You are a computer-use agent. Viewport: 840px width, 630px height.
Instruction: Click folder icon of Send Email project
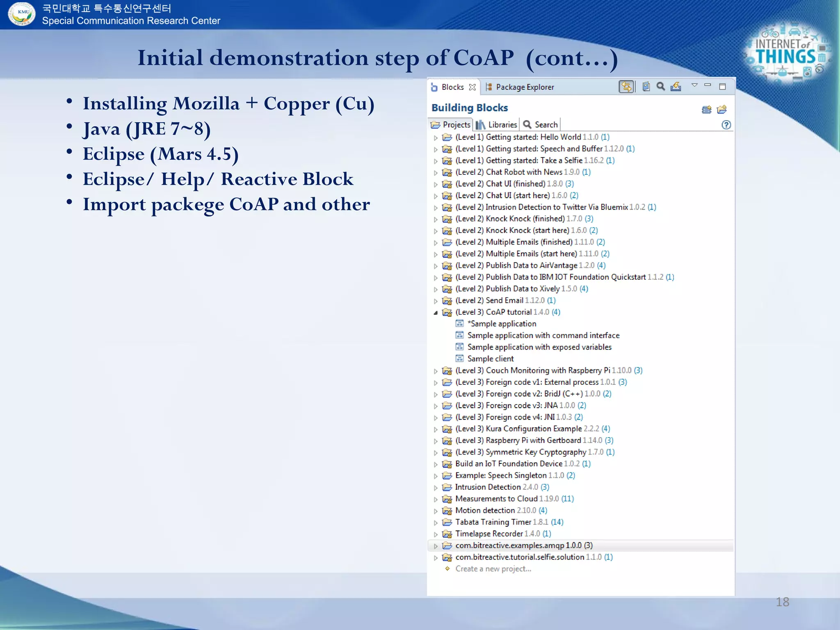pyautogui.click(x=447, y=301)
